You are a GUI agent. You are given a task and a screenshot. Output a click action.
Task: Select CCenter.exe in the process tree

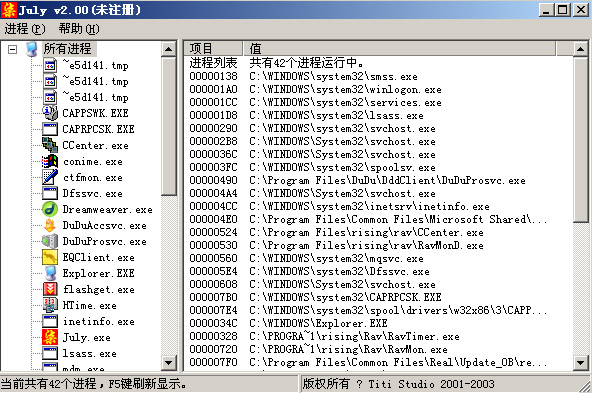[x=95, y=145]
